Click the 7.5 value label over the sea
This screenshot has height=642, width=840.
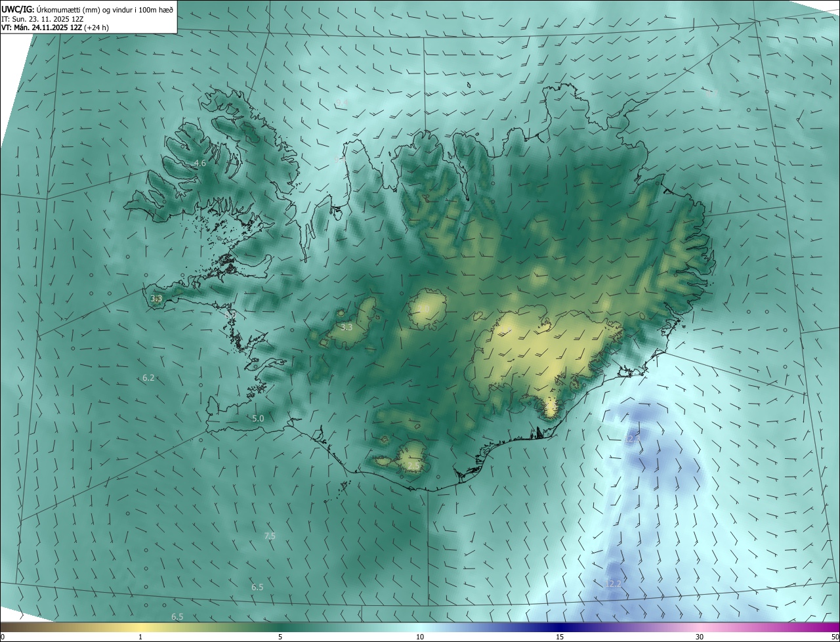pyautogui.click(x=269, y=536)
